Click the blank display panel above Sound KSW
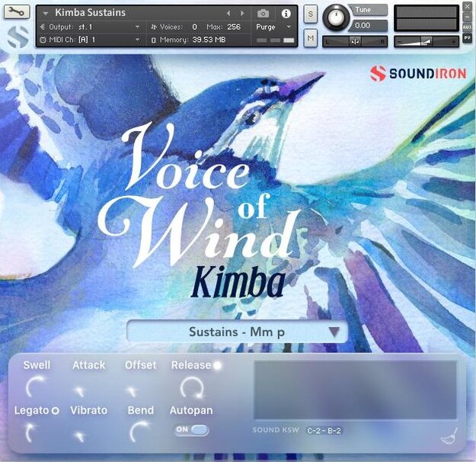 pos(355,390)
